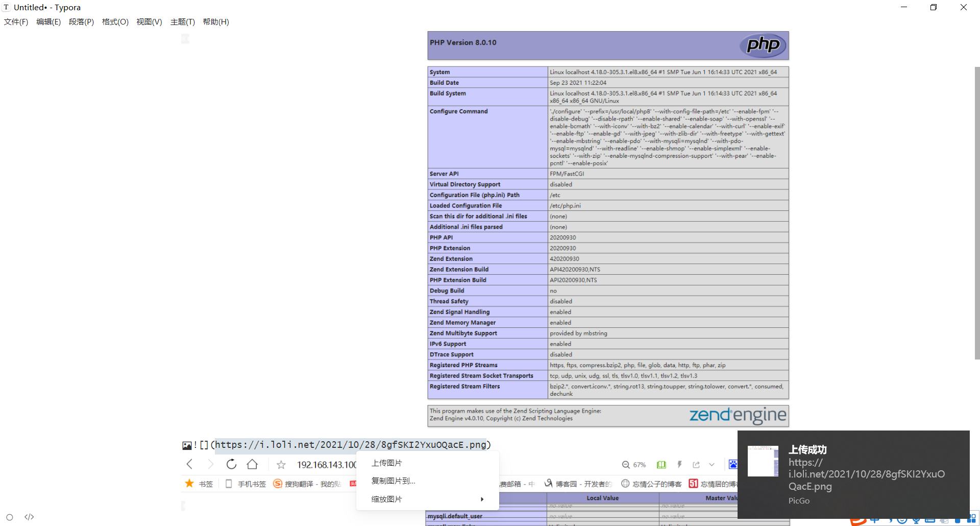The width and height of the screenshot is (980, 526).
Task: Click the /etc/php.ini value cell
Action: click(x=668, y=206)
